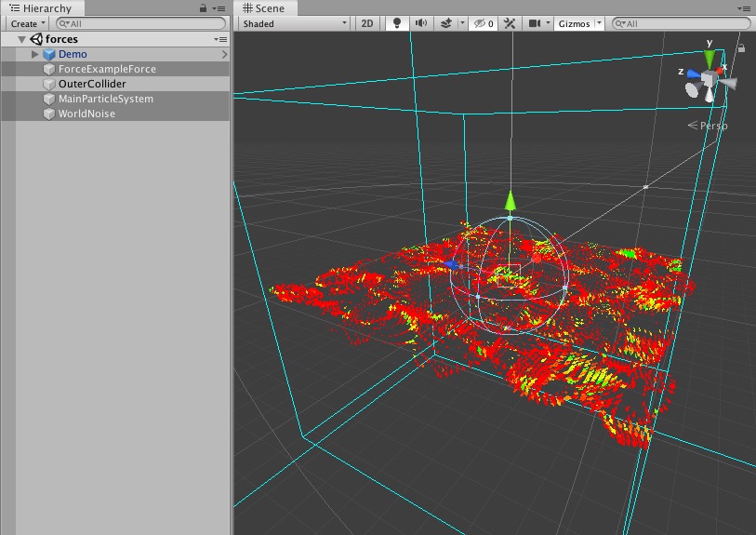Toggle 2D view mode
The width and height of the screenshot is (756, 535).
tap(367, 23)
